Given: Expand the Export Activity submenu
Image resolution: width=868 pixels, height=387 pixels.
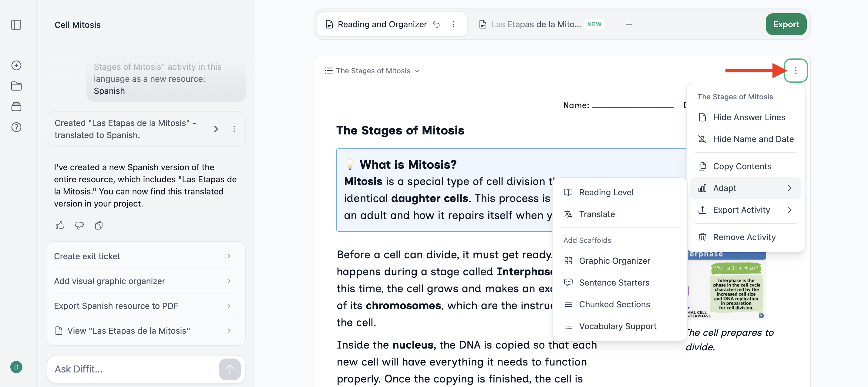Looking at the screenshot, I should 745,210.
